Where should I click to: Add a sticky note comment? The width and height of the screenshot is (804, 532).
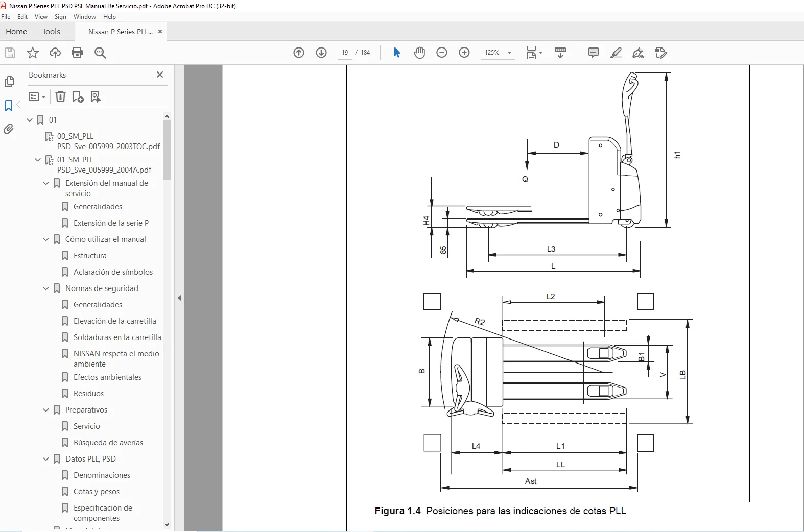tap(594, 53)
